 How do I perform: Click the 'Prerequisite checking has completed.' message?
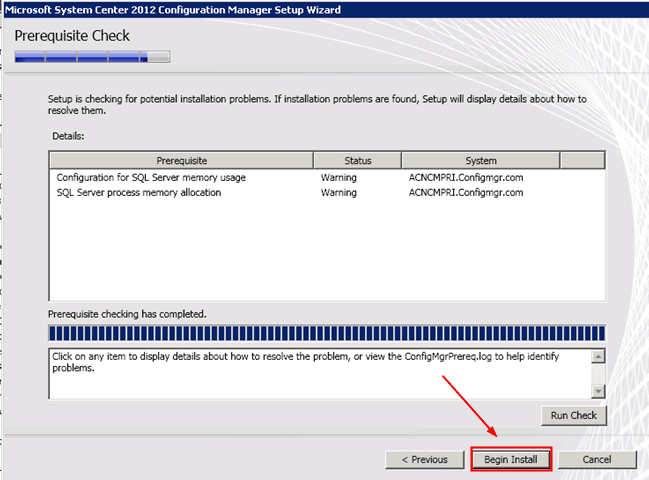(x=127, y=314)
